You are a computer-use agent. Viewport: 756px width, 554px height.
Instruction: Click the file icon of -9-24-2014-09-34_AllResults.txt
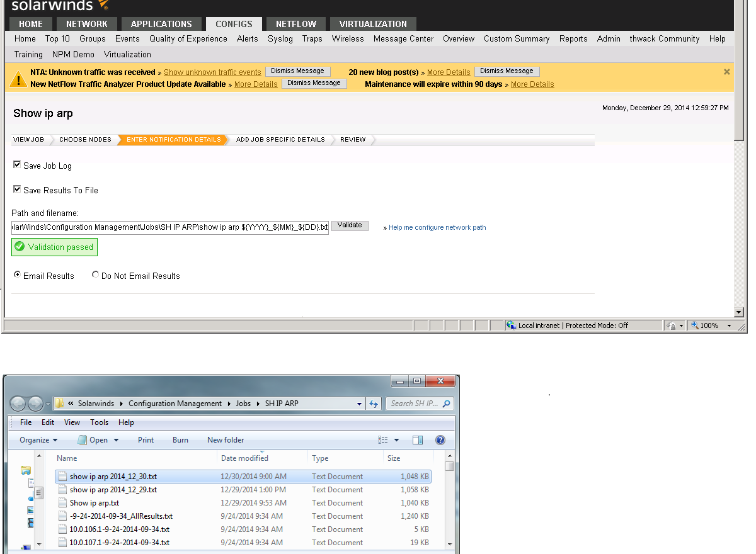click(x=63, y=516)
